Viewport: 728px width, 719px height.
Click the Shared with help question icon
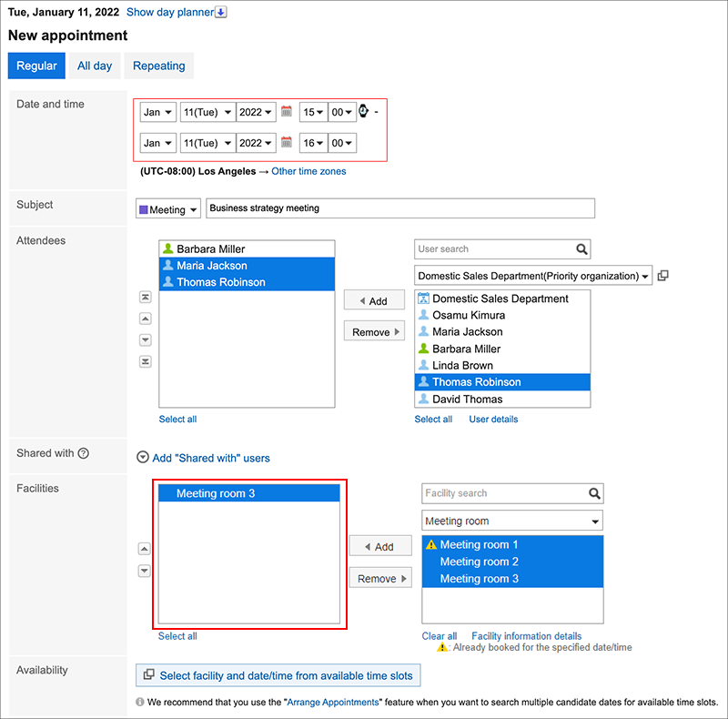tap(84, 453)
